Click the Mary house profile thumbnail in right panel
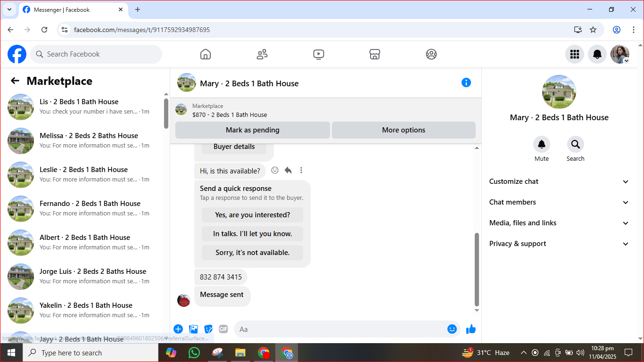Viewport: 644px width, 362px height. point(559,91)
